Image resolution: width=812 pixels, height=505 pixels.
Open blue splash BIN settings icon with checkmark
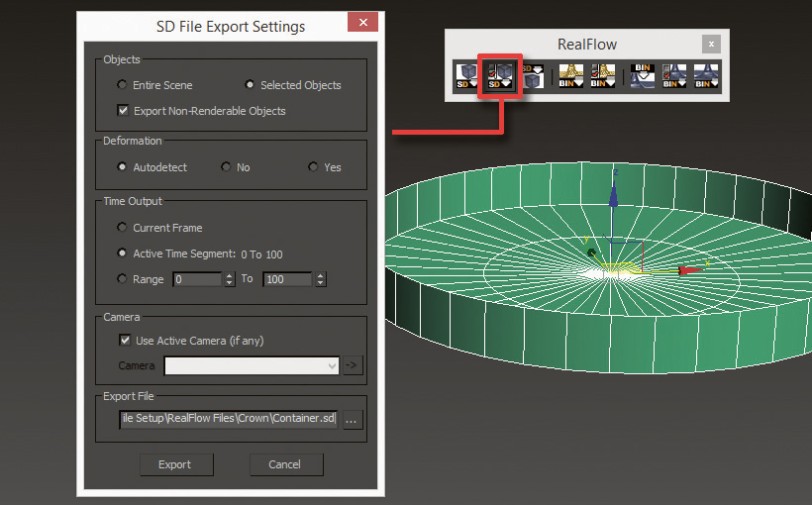pos(674,76)
